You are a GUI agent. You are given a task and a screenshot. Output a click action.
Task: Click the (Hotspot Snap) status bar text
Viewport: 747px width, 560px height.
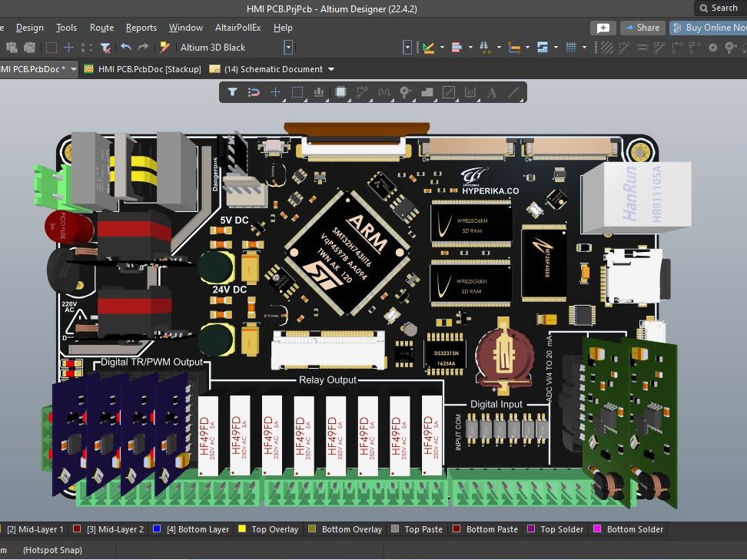coord(52,550)
